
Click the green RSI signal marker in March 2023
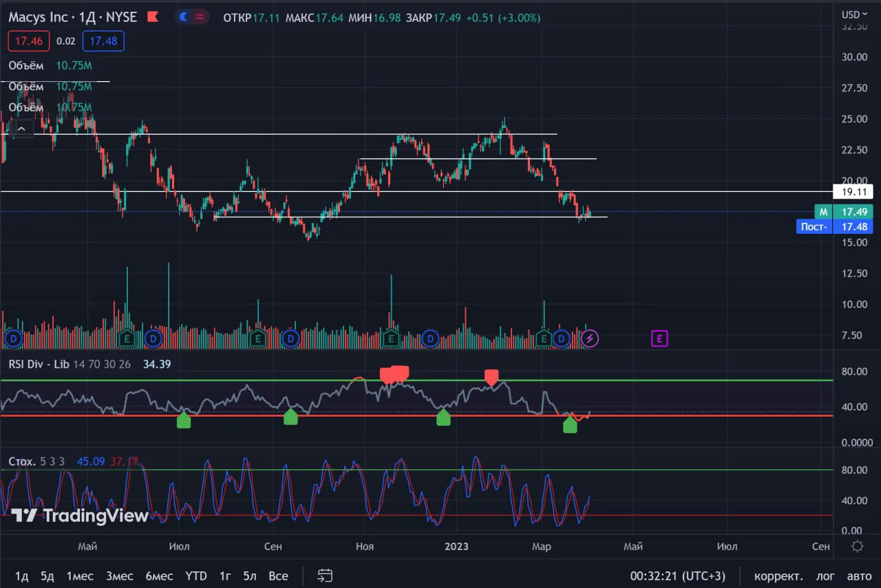tap(570, 425)
